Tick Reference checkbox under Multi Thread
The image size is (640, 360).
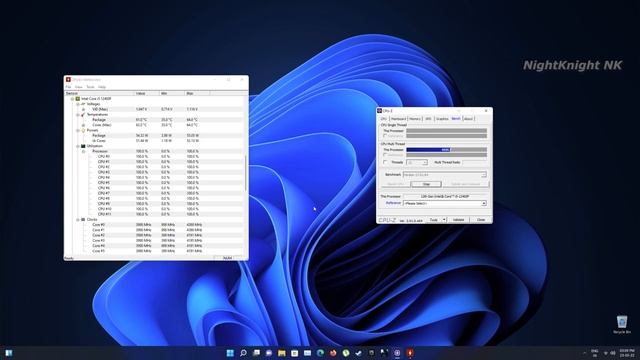(385, 155)
